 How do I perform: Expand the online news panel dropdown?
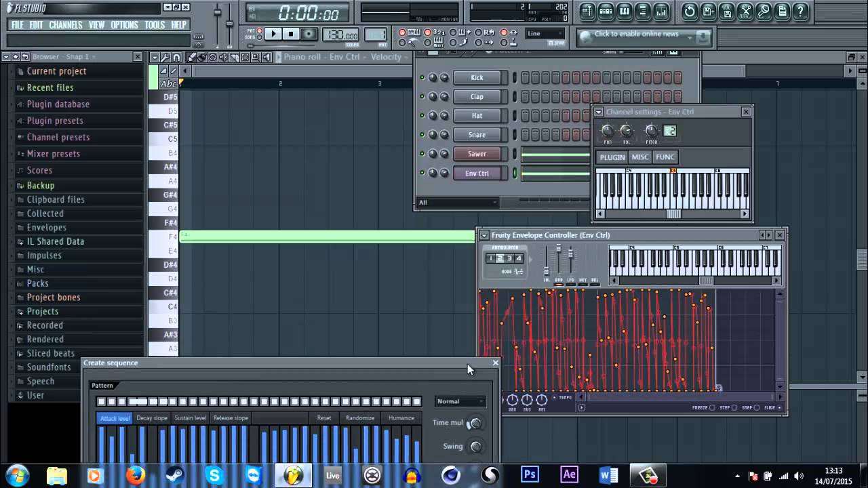click(x=689, y=39)
